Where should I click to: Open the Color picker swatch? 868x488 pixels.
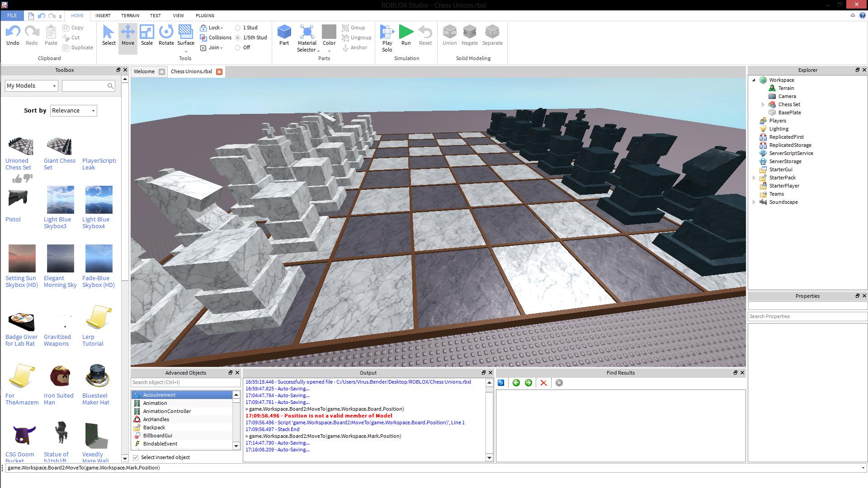click(x=329, y=32)
